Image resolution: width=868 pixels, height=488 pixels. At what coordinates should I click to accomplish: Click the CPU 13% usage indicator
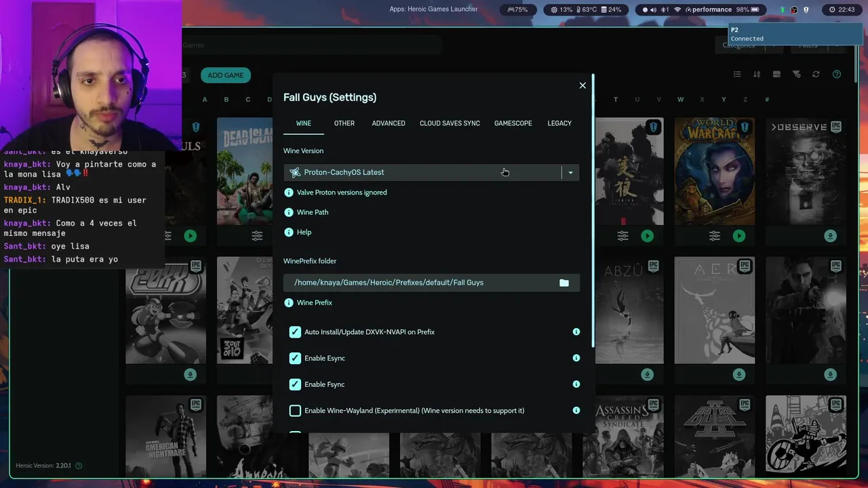[561, 9]
